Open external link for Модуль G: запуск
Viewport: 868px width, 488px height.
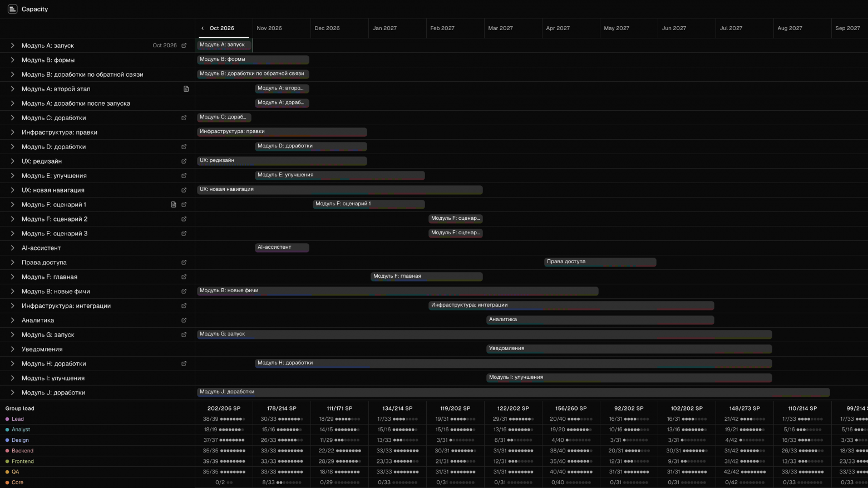coord(184,335)
